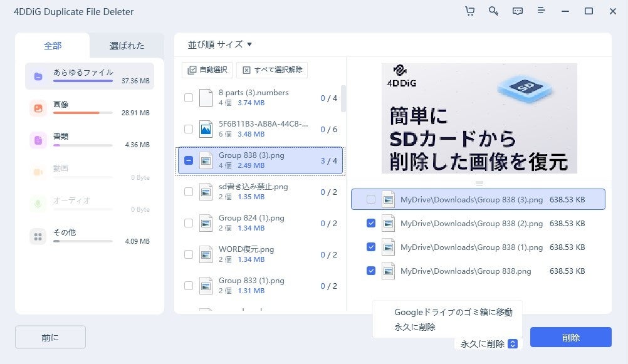Select the 5F6B11B3-AB8A-44C8 file name
Viewport: 628px width, 364px height.
pyautogui.click(x=263, y=124)
